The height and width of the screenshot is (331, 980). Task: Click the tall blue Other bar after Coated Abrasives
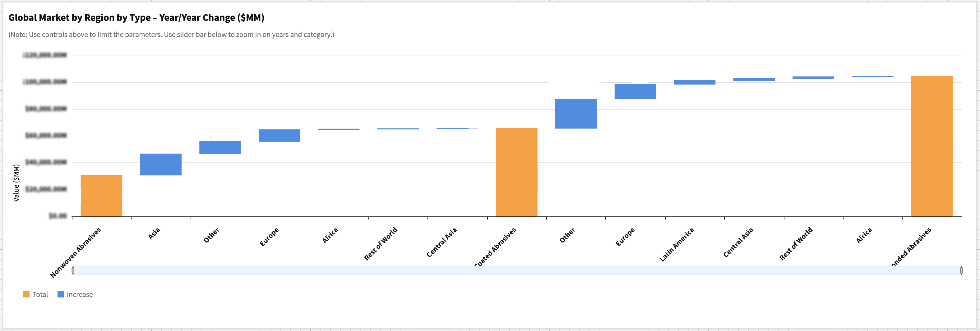[x=576, y=114]
